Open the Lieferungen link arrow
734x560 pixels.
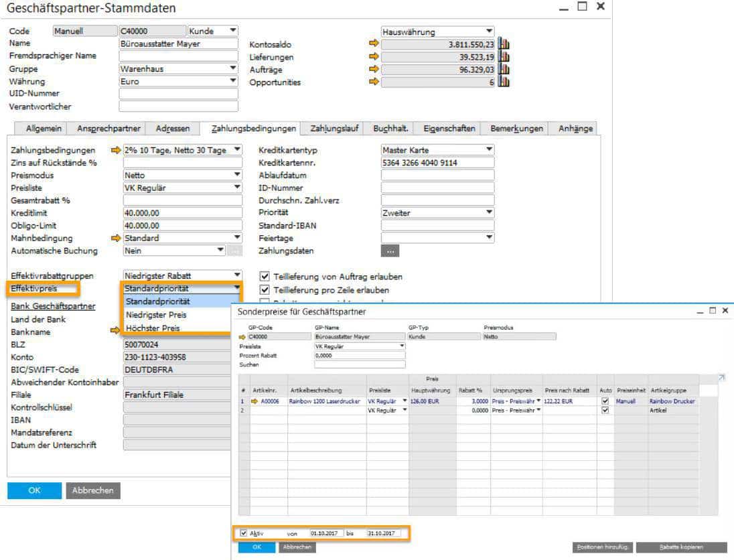point(374,56)
